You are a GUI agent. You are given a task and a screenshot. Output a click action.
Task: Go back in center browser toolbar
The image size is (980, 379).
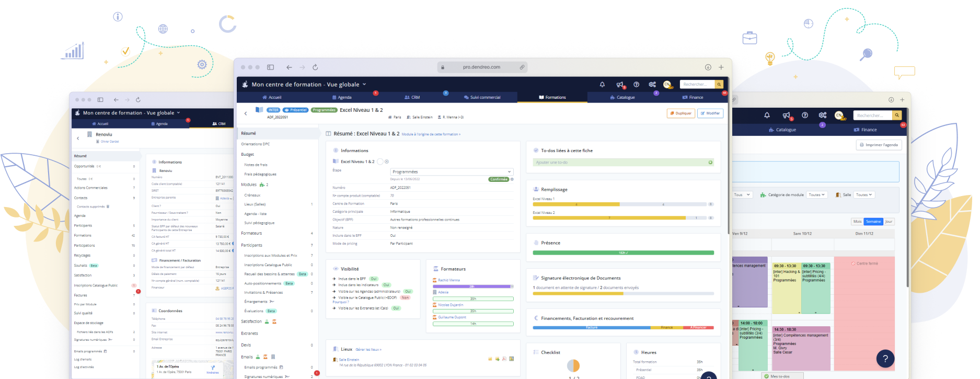tap(289, 67)
